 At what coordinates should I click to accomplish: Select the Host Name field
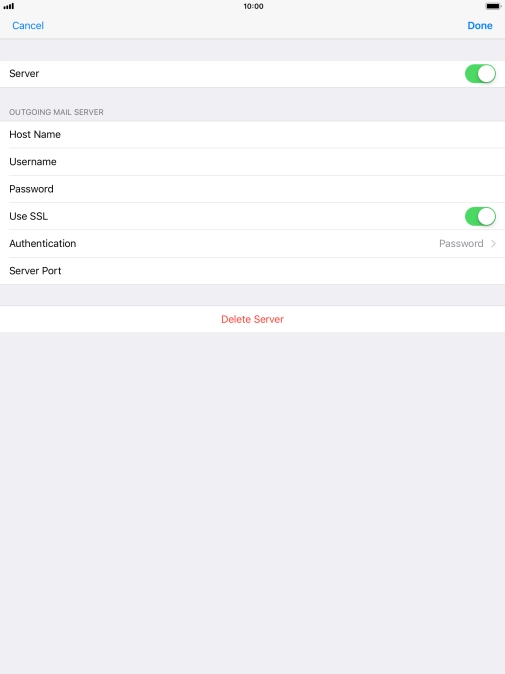click(252, 135)
